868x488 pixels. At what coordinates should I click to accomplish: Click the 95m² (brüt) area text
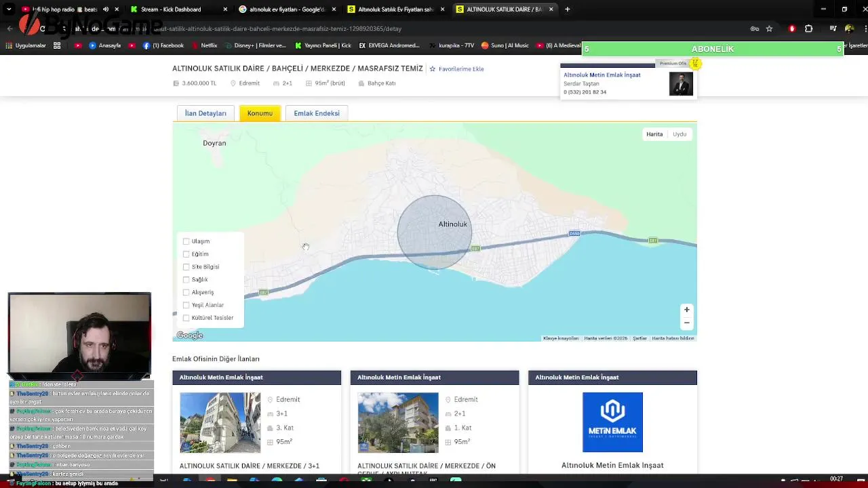coord(330,83)
